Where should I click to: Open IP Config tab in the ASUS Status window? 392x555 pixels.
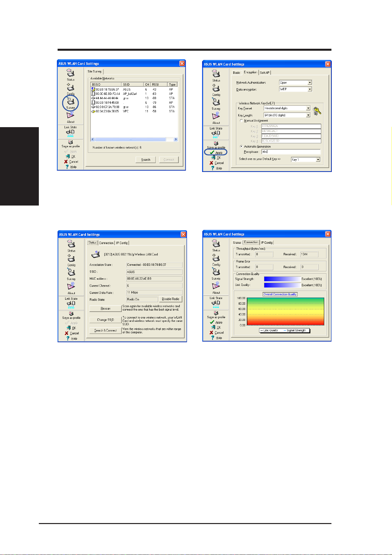122,243
